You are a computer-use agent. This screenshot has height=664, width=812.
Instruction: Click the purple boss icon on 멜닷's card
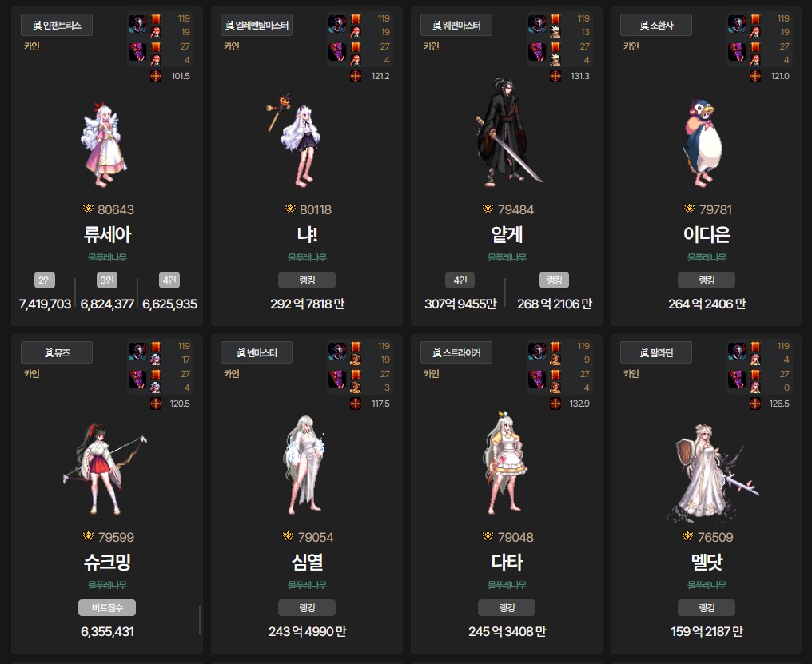tap(737, 380)
